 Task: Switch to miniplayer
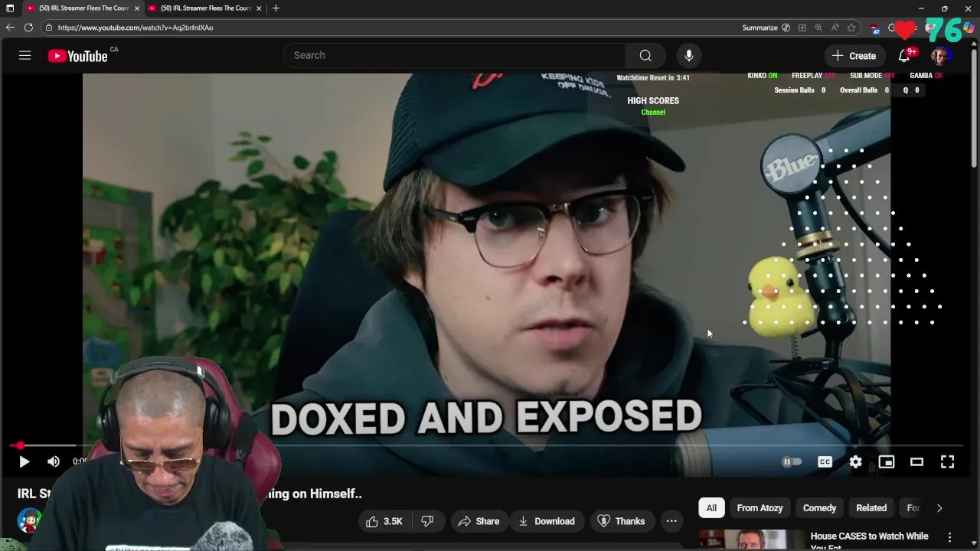[x=886, y=461]
